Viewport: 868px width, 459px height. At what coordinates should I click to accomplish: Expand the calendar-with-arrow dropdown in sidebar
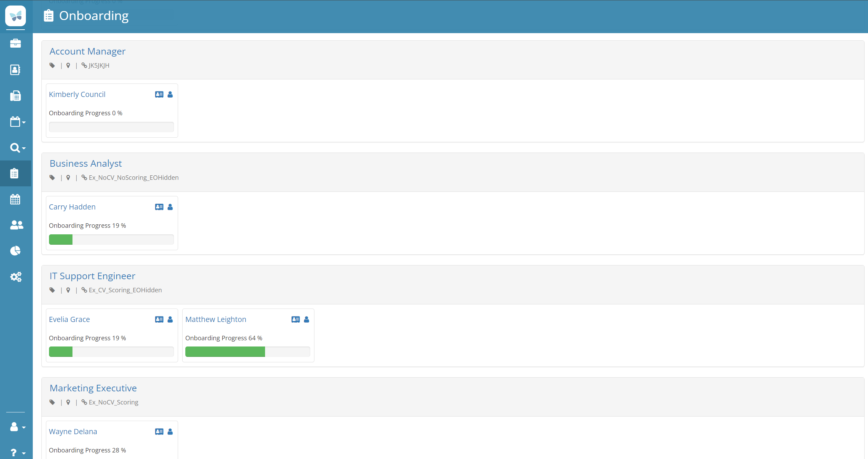[x=17, y=122]
